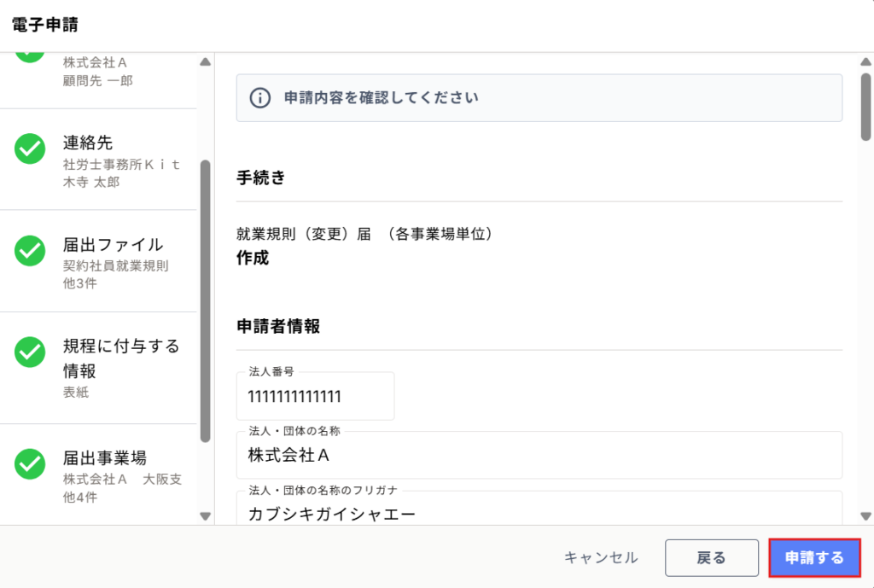Go to the 届出事業場 step
This screenshot has height=588, width=874.
pyautogui.click(x=98, y=474)
